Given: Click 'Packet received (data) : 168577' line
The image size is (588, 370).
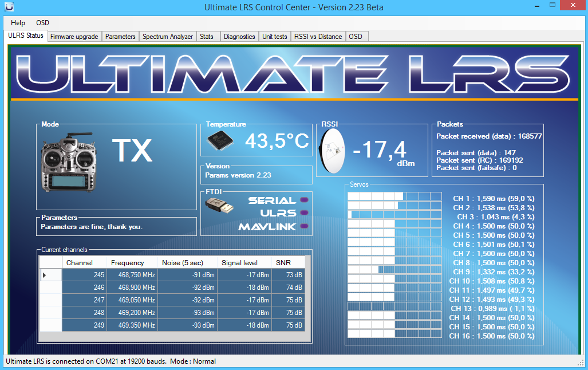Looking at the screenshot, I should point(489,136).
